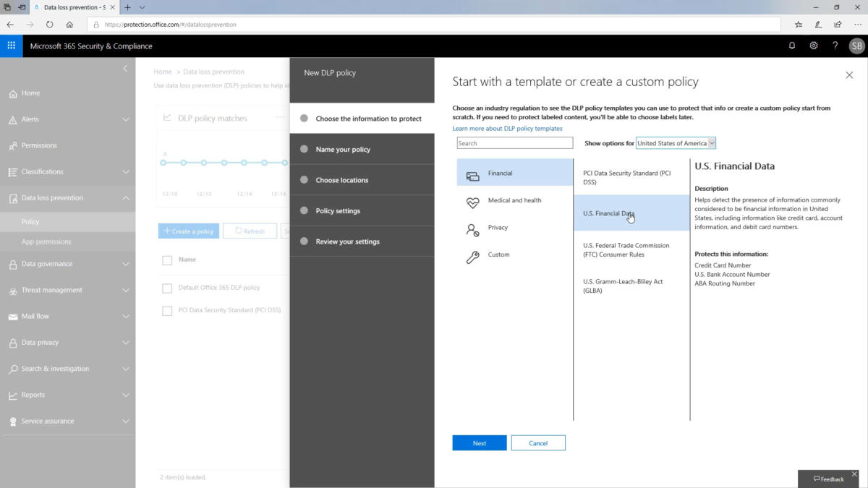Open the app launcher waffle icon

point(12,46)
